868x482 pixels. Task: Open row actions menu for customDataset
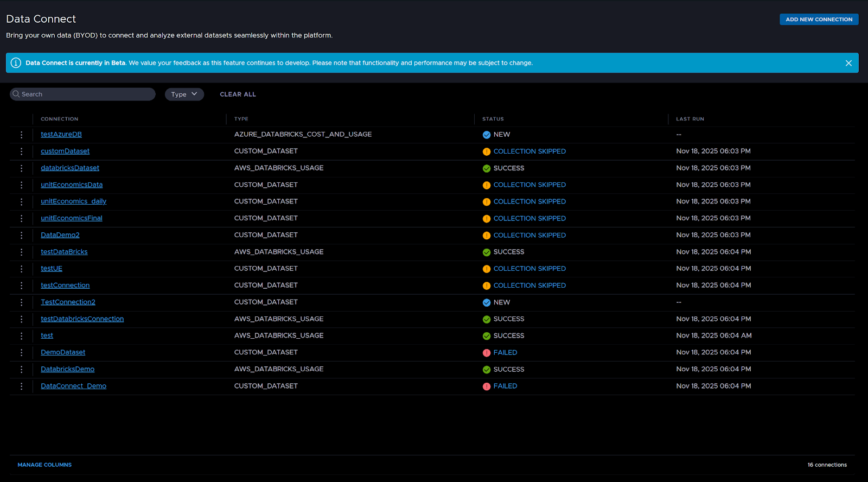22,151
